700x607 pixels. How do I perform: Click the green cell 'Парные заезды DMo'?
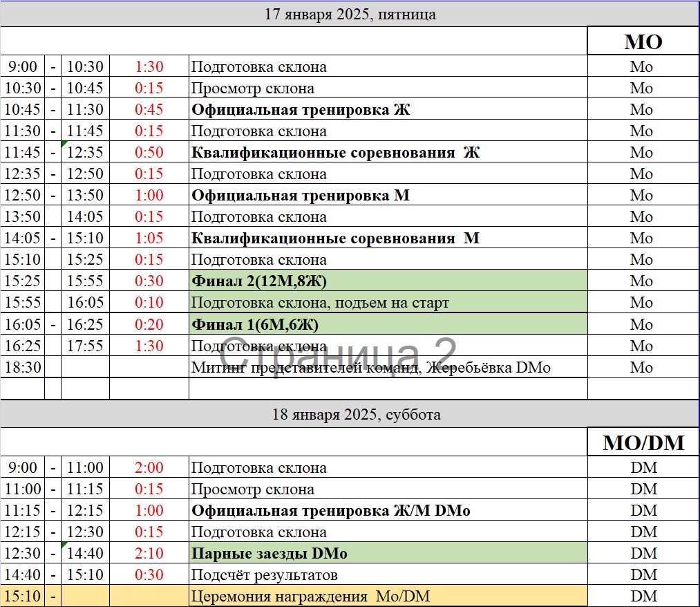[388, 553]
